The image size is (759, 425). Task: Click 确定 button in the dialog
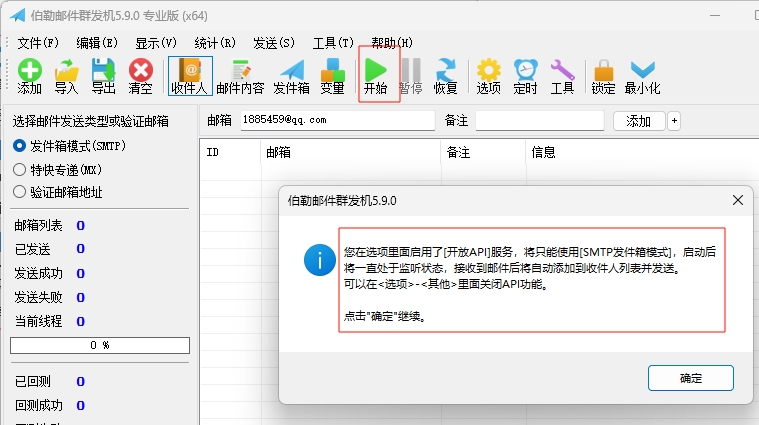coord(690,378)
